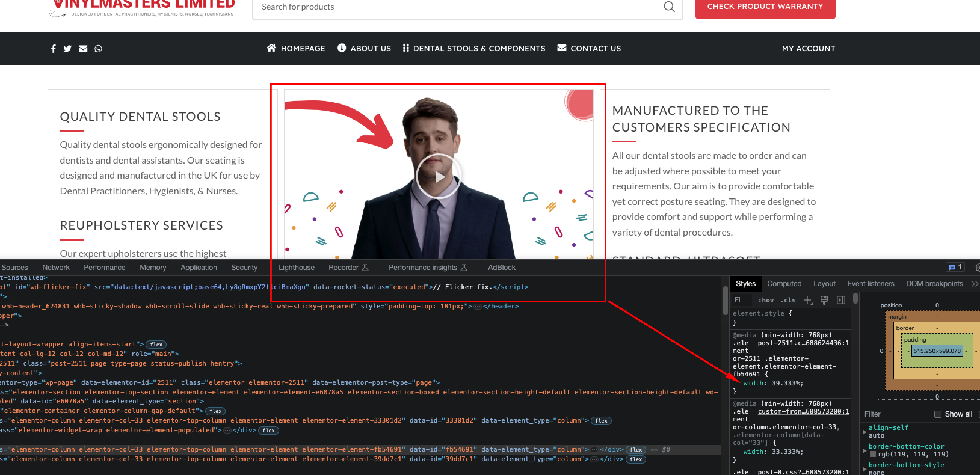Expand ellipsis in the 39dd7c1 column element
The width and height of the screenshot is (980, 475).
click(594, 459)
